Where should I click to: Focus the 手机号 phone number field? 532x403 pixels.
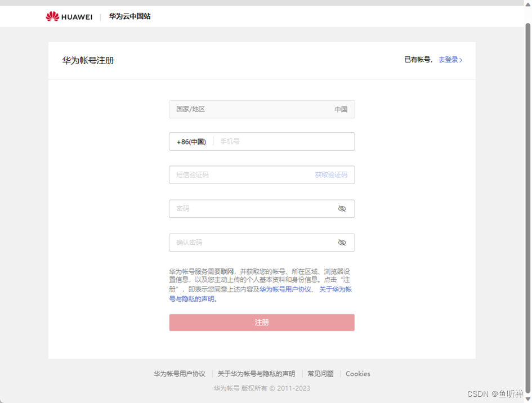(285, 141)
